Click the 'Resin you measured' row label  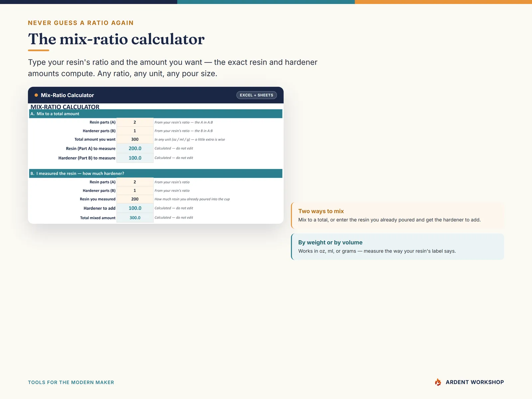97,199
